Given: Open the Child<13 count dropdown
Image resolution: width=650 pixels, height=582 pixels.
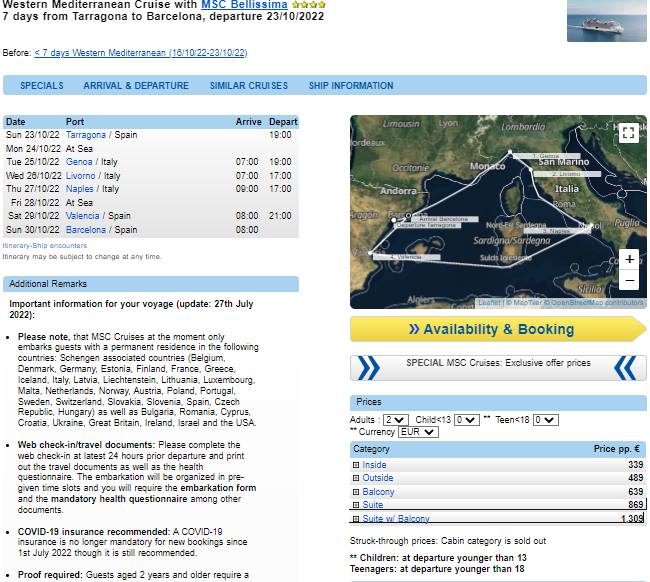Looking at the screenshot, I should 467,420.
